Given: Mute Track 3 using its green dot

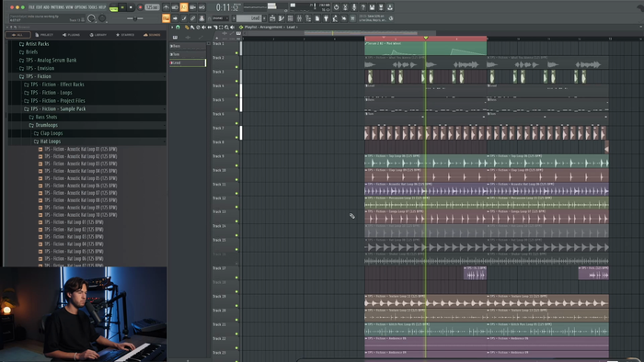Looking at the screenshot, I should tap(236, 81).
